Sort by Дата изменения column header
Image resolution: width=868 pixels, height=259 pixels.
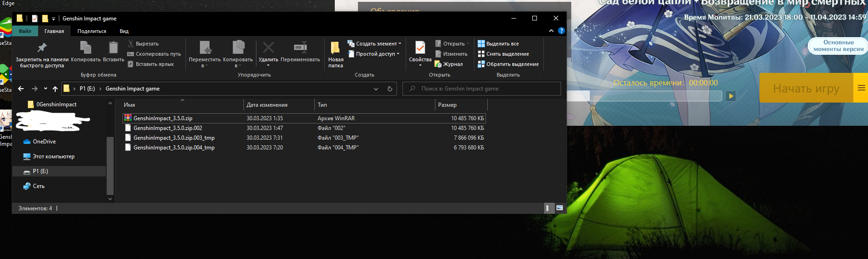pos(267,105)
